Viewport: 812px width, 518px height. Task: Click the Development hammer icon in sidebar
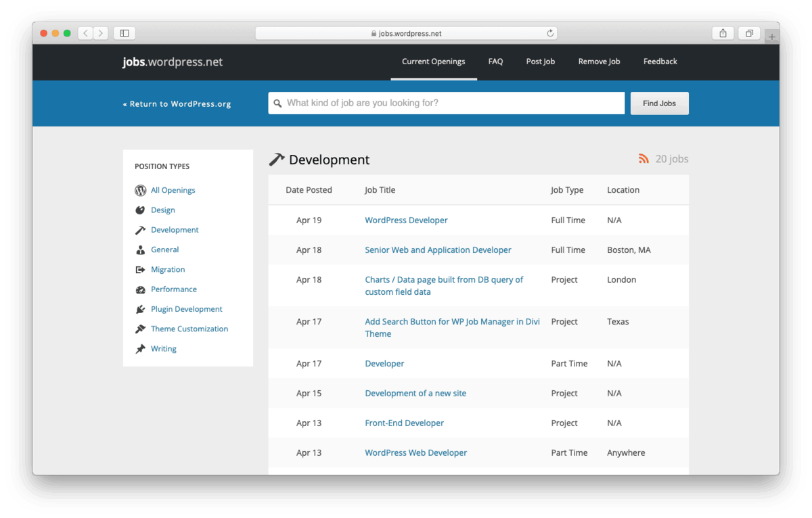coord(141,230)
